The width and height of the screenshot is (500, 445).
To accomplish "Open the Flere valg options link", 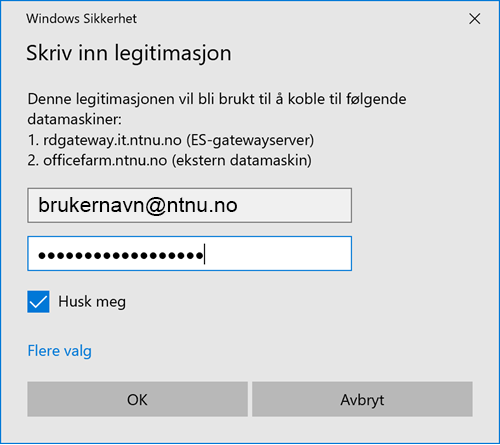I will pos(59,351).
